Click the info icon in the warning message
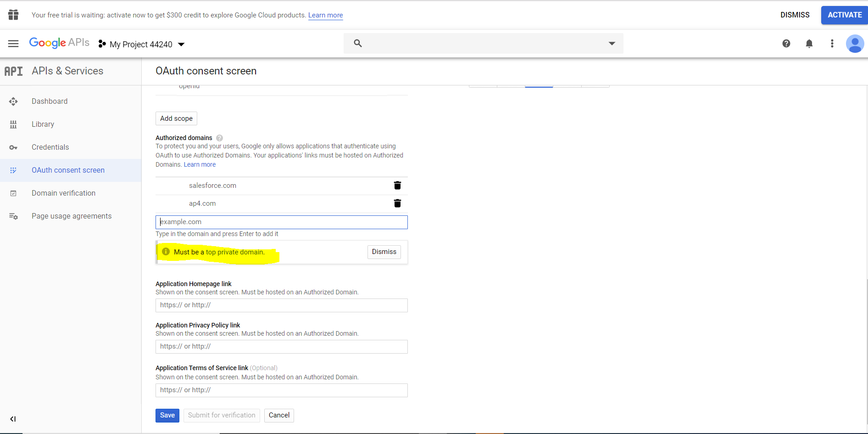This screenshot has width=868, height=434. (x=166, y=252)
